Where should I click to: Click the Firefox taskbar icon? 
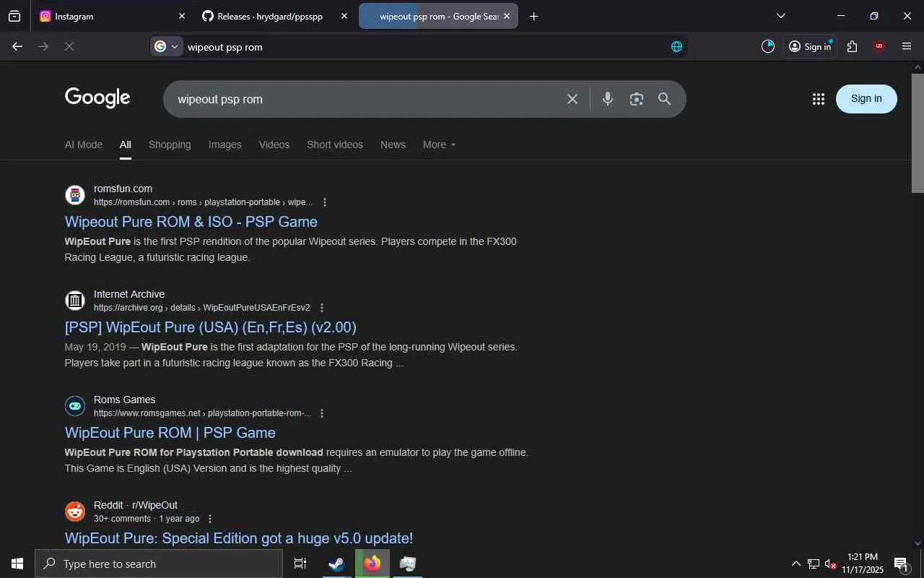372,564
